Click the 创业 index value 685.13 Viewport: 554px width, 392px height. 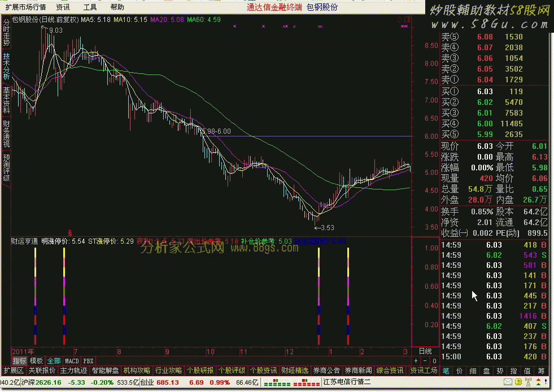168,382
